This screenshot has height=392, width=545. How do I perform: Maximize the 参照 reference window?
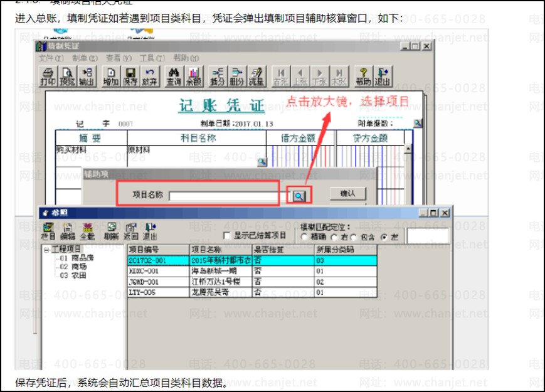click(434, 213)
